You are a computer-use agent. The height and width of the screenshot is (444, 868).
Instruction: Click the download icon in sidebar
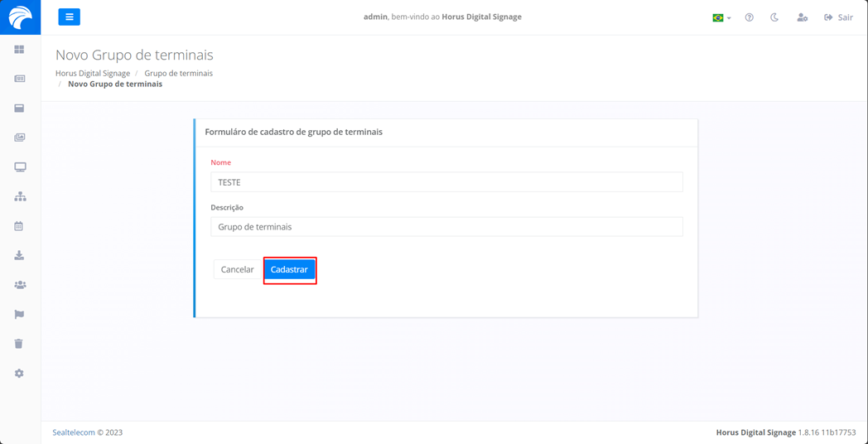pos(19,255)
